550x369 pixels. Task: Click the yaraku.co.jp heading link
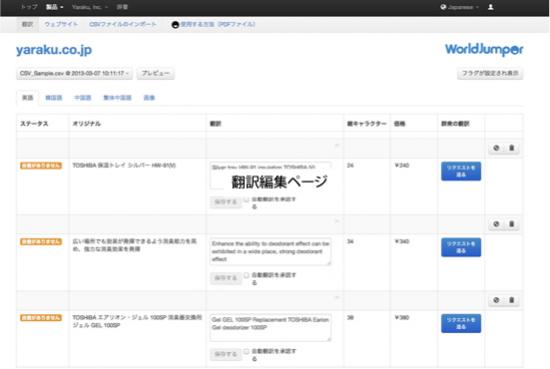coord(54,50)
